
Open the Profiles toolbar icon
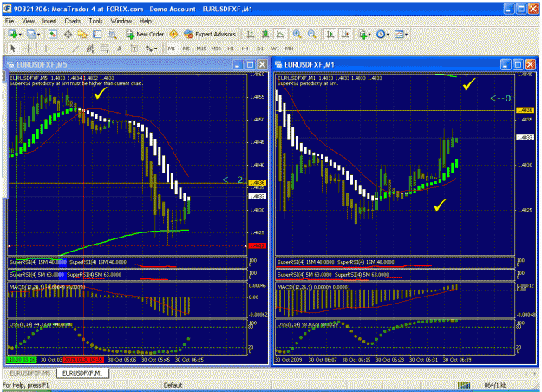coord(31,34)
